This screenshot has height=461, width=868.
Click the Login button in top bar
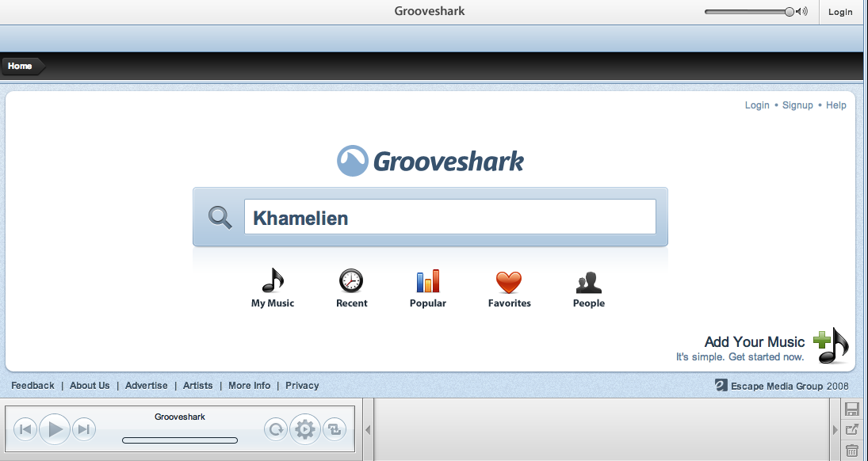pos(839,12)
